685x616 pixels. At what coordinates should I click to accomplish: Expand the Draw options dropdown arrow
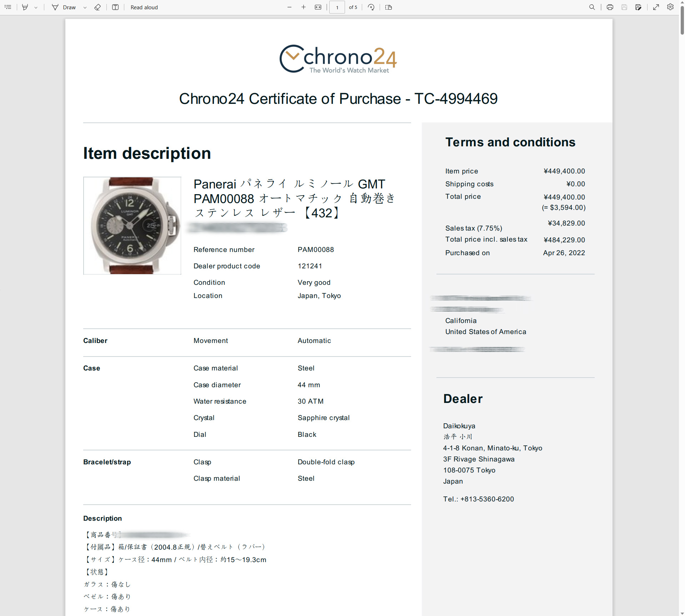pyautogui.click(x=85, y=7)
